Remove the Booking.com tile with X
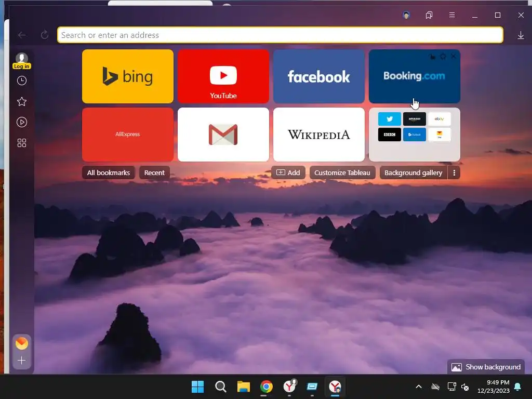 pyautogui.click(x=453, y=57)
